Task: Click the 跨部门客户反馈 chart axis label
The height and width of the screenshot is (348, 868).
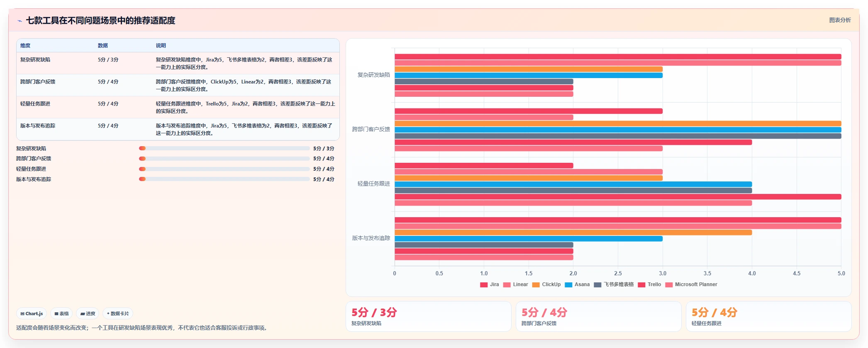Action: (371, 130)
